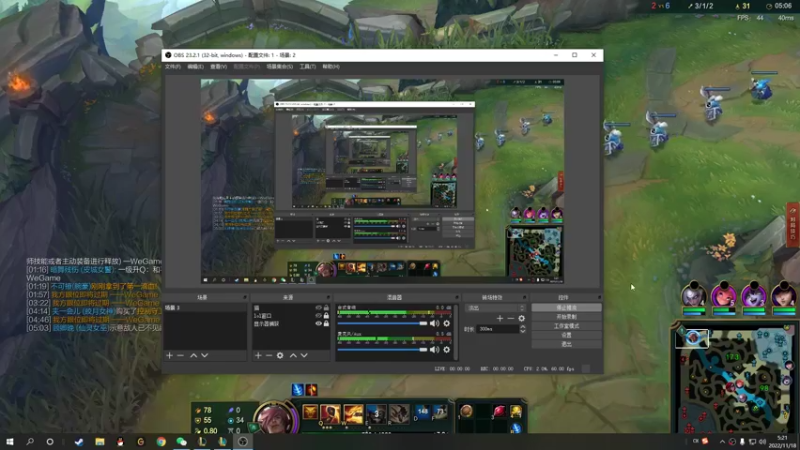
Task: Click the E ability icon in game HUD
Action: 376,414
